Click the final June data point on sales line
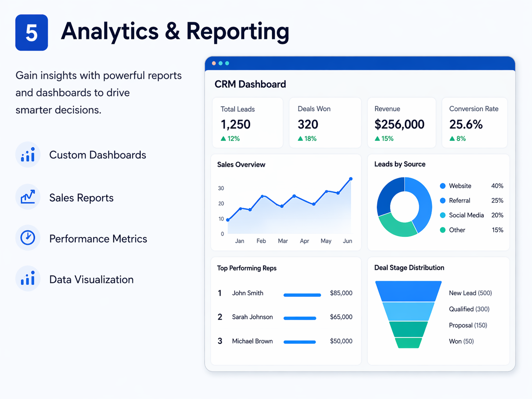 pos(351,179)
